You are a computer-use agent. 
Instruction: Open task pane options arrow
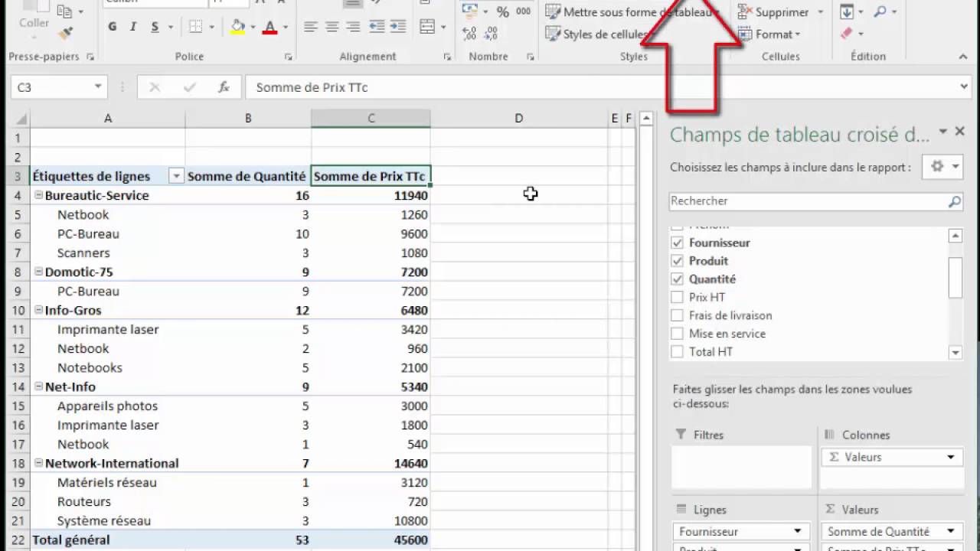click(943, 132)
